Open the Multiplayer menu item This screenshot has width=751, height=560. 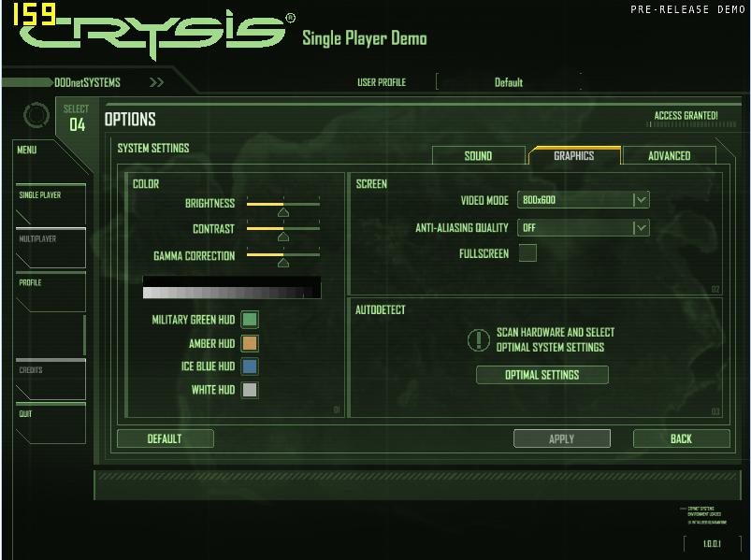pyautogui.click(x=51, y=248)
